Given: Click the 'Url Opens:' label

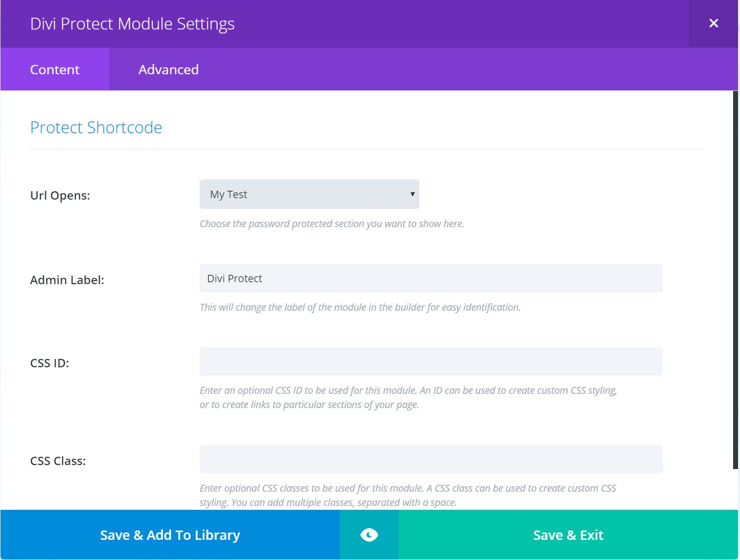Looking at the screenshot, I should [x=60, y=195].
